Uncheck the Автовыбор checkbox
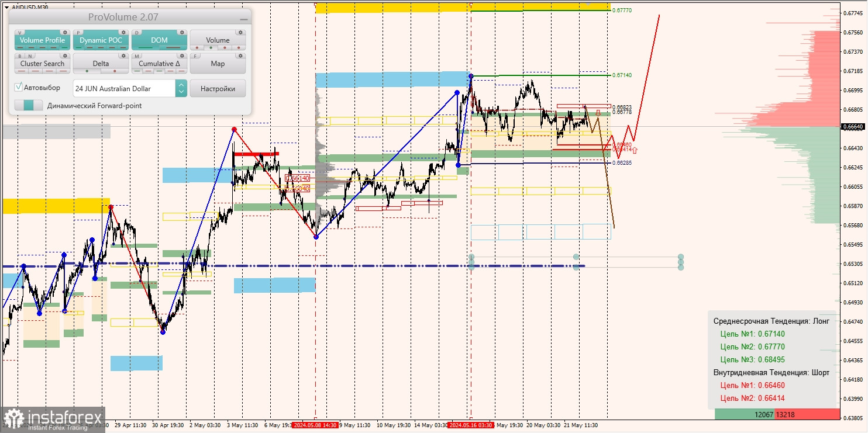 pyautogui.click(x=19, y=87)
